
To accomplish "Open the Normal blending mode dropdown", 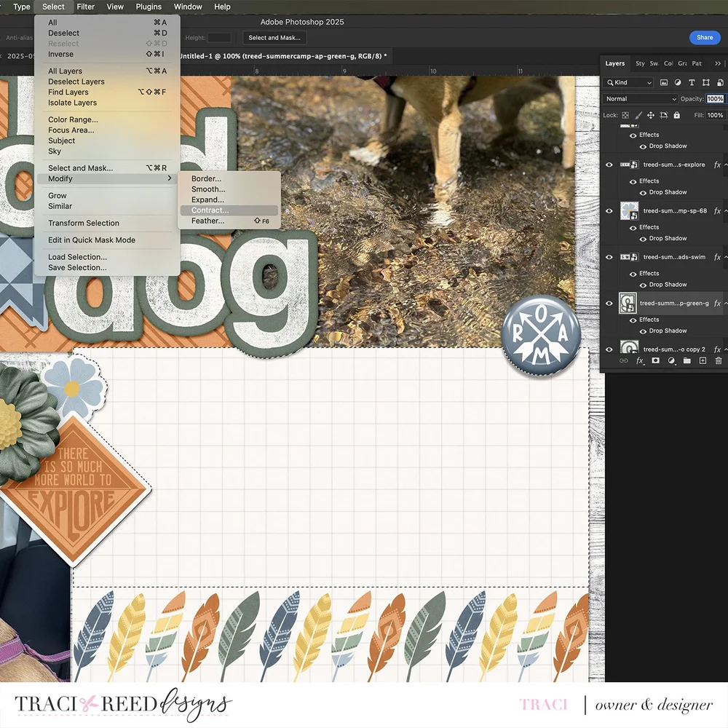I will (639, 98).
